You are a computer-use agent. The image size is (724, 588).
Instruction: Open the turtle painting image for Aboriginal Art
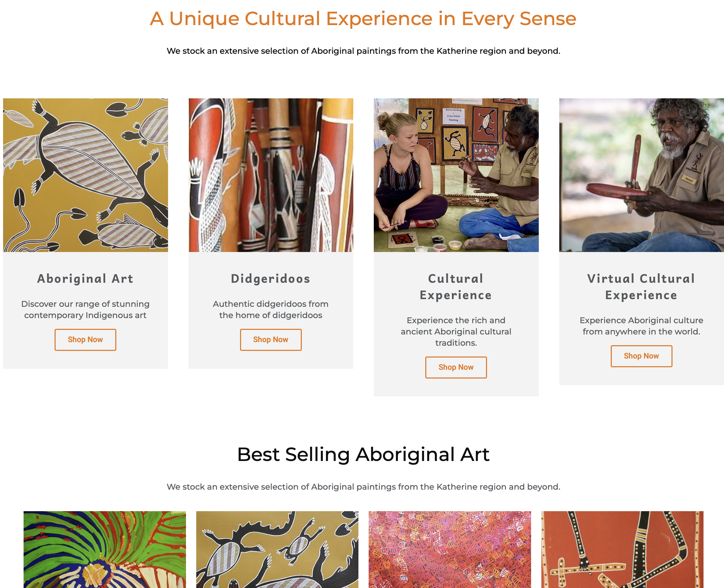(x=85, y=175)
